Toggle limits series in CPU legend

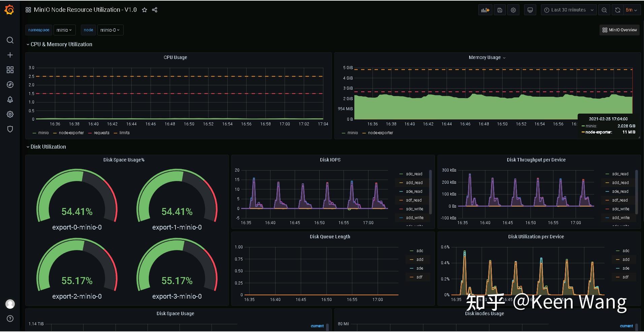[124, 133]
